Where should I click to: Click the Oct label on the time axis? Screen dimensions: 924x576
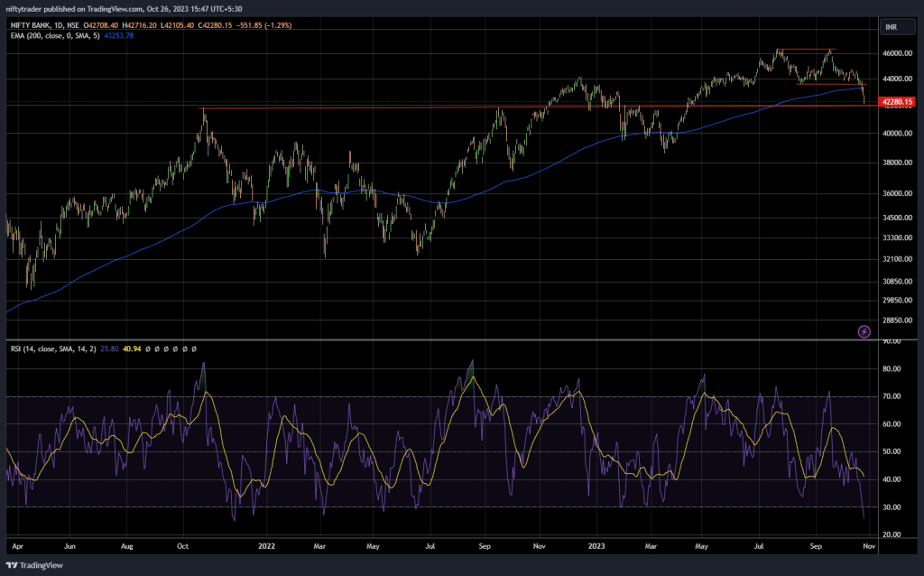[182, 546]
